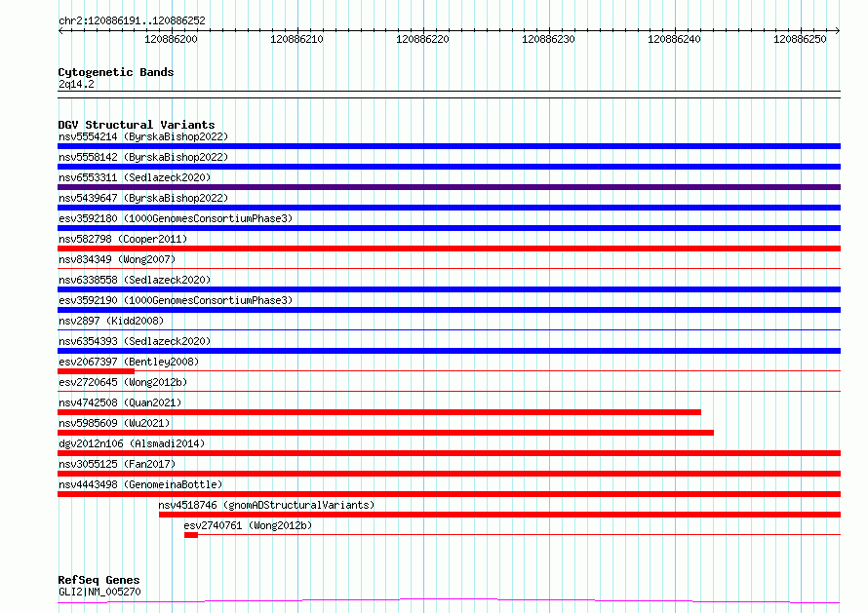This screenshot has height=613, width=868.
Task: Select the nsv5985609 (Wu2021) label
Action: 114,423
